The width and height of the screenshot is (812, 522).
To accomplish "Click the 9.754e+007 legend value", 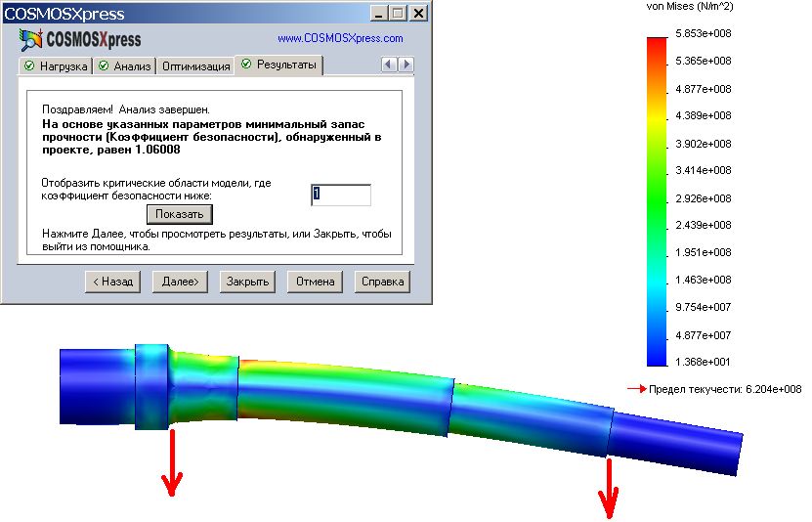I will point(704,307).
